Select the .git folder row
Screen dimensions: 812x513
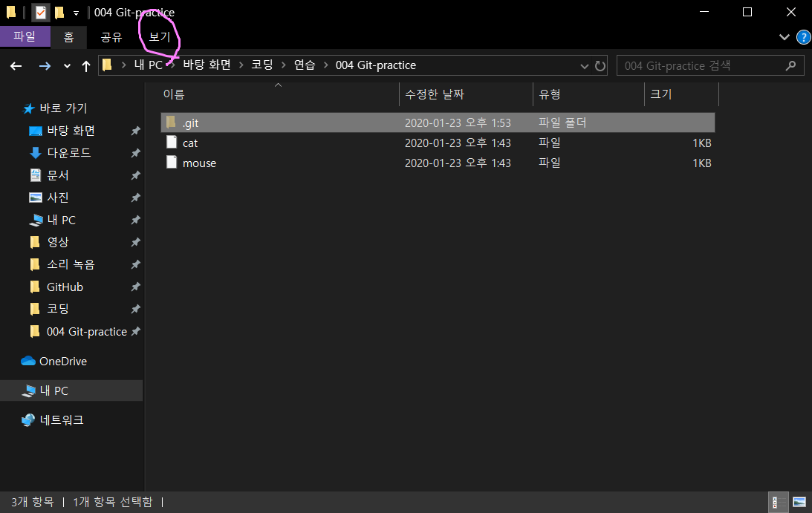438,122
